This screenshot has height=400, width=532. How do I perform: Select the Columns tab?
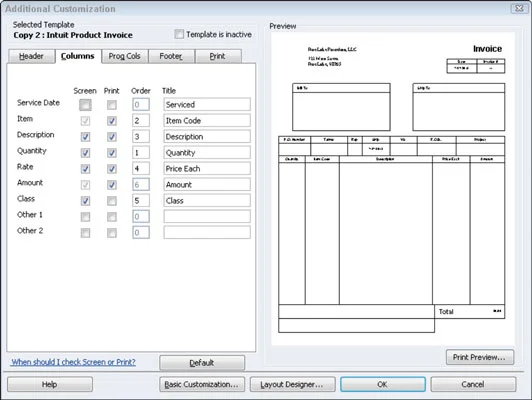click(78, 56)
